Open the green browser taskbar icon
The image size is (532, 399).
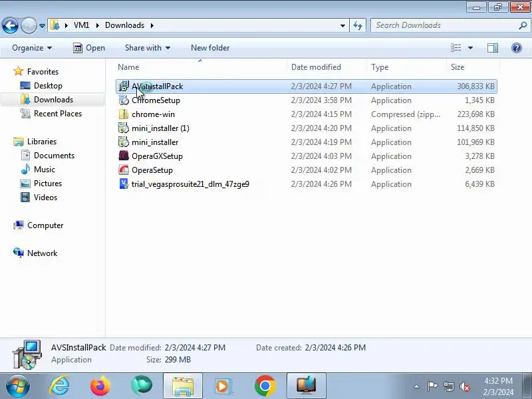click(142, 386)
